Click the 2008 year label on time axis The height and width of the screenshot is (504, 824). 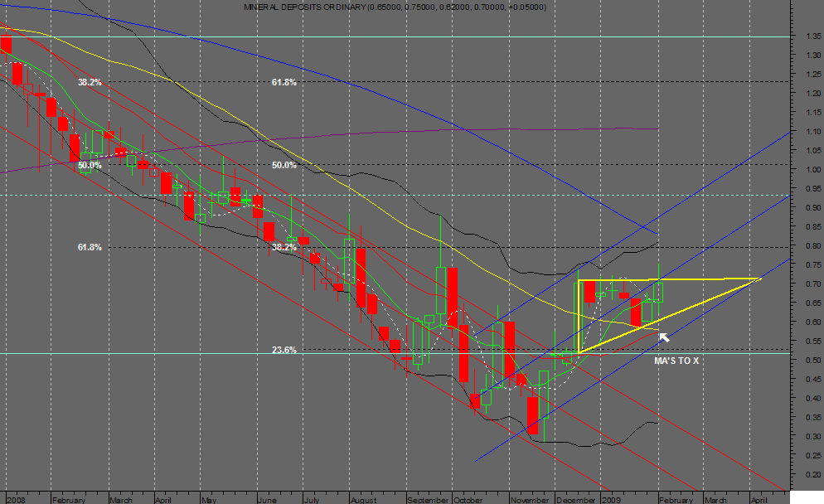click(15, 500)
